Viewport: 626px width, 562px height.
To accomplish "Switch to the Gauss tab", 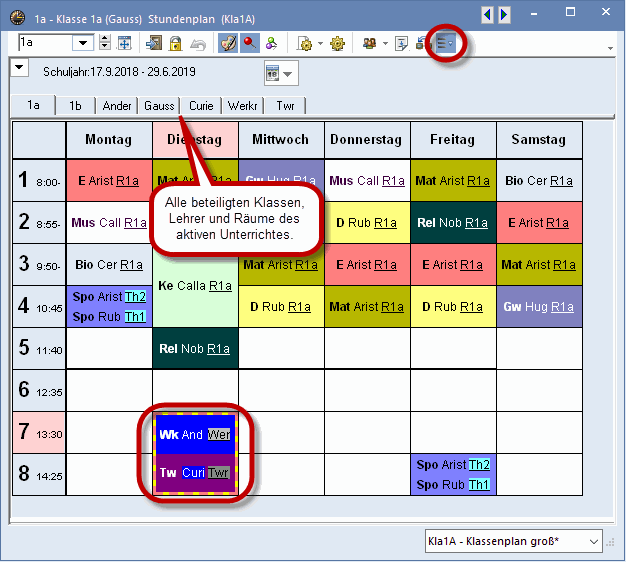I will point(159,106).
